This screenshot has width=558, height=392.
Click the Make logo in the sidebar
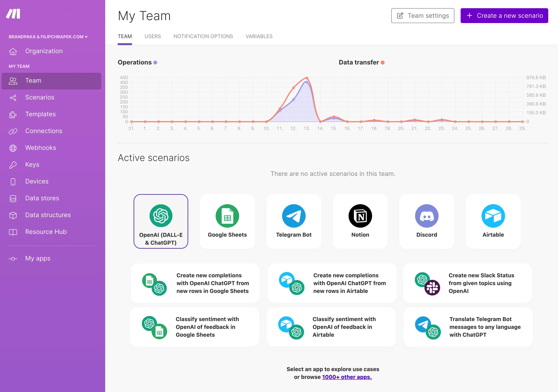[13, 14]
